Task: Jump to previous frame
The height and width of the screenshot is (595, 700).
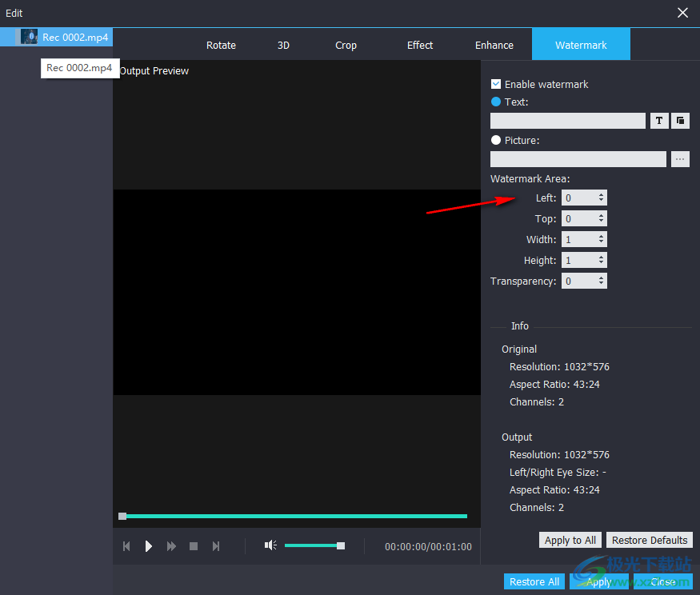Action: [x=126, y=546]
